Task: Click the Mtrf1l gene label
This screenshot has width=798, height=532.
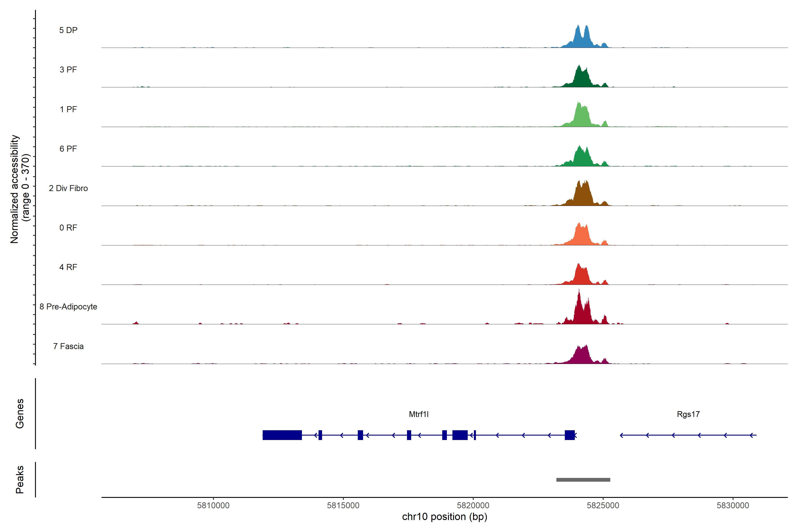Action: point(419,414)
